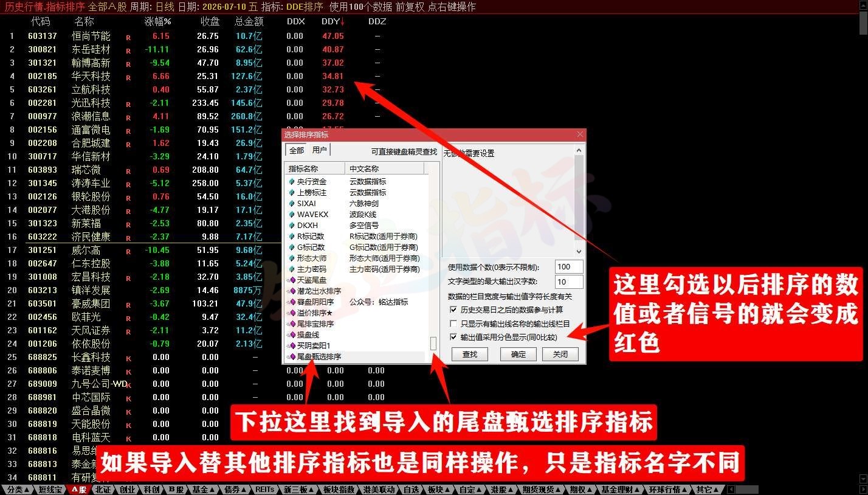Viewport: 868px width, 495px height.
Task: Switch to the 北证 bottom tab
Action: point(103,490)
